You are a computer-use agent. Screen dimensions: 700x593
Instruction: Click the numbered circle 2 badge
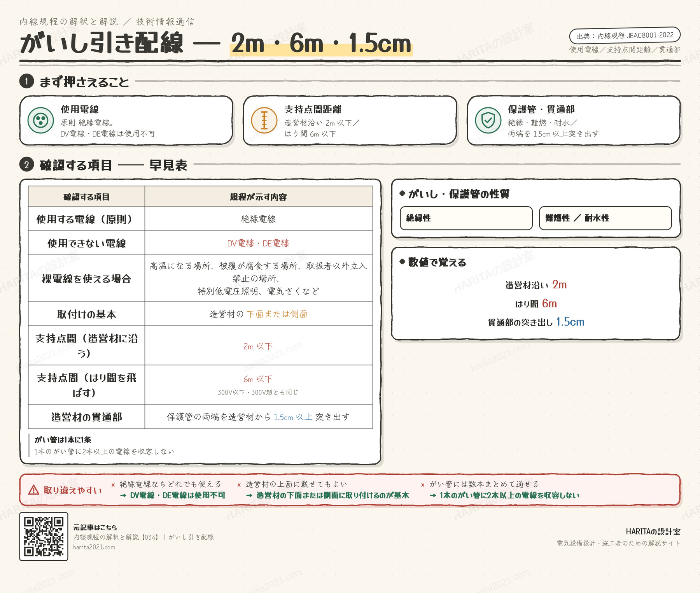(26, 165)
